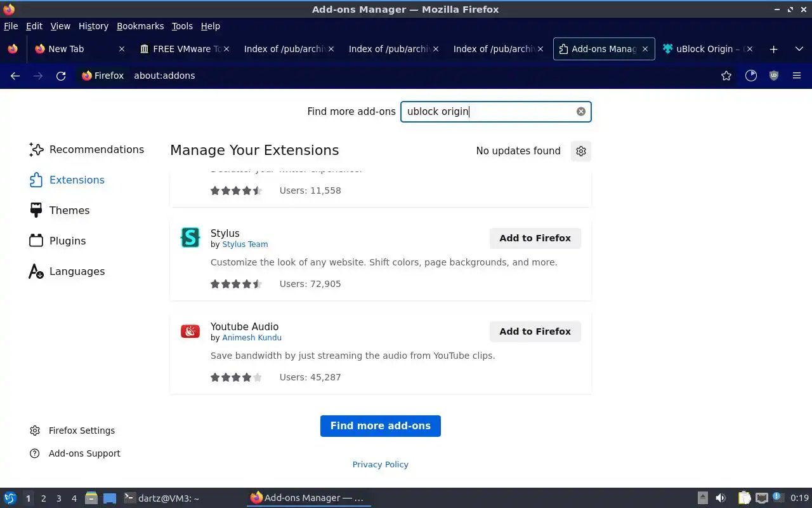Open Animesh Kundu author link

click(x=252, y=338)
